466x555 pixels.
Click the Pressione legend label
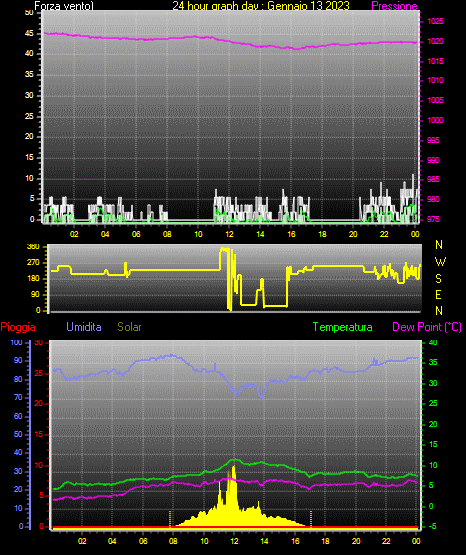tap(394, 6)
